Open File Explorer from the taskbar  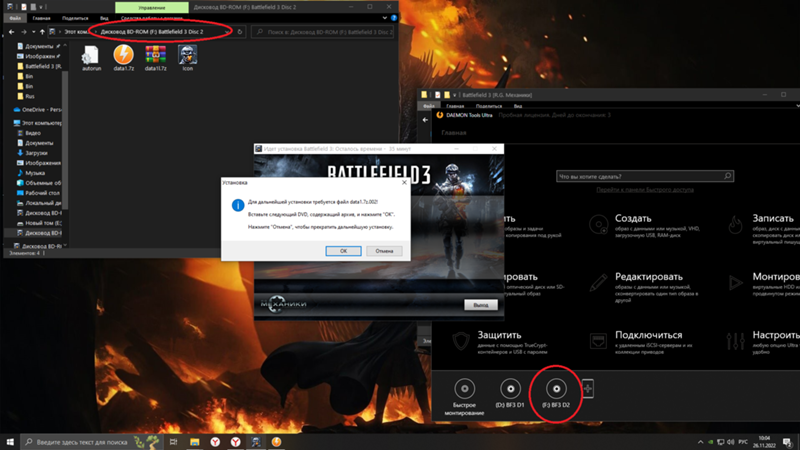(194, 442)
